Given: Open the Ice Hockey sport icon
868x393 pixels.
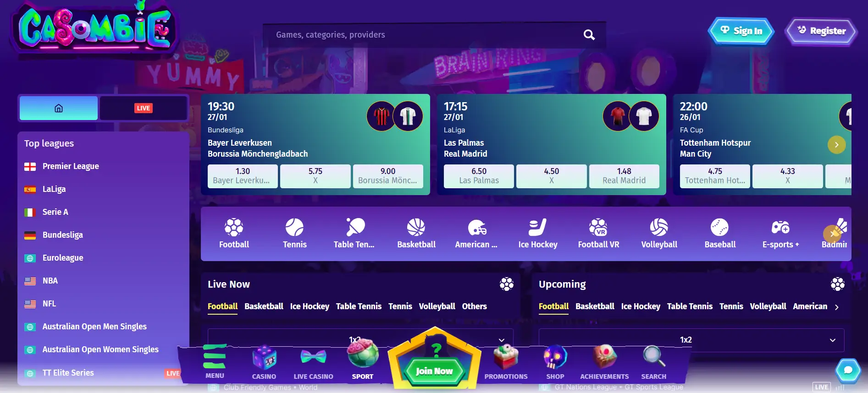Looking at the screenshot, I should point(537,227).
